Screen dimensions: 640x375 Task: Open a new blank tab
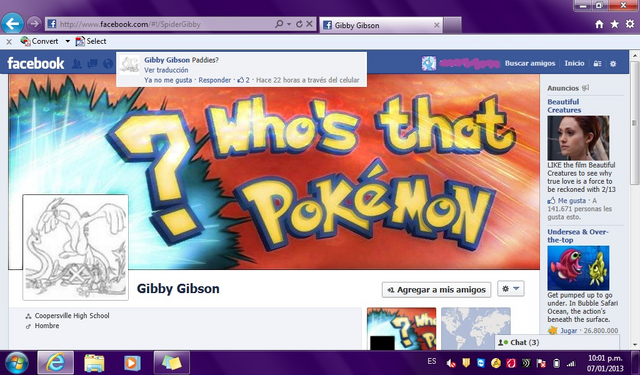click(452, 25)
